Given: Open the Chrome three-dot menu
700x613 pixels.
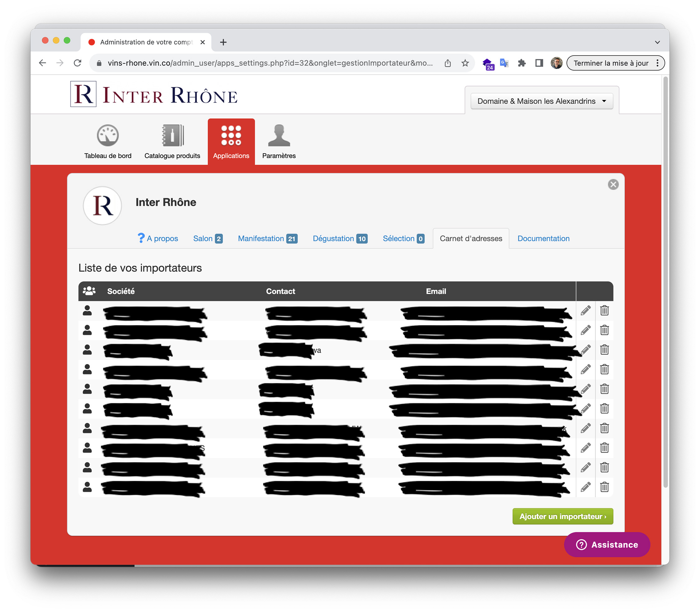Looking at the screenshot, I should click(657, 63).
